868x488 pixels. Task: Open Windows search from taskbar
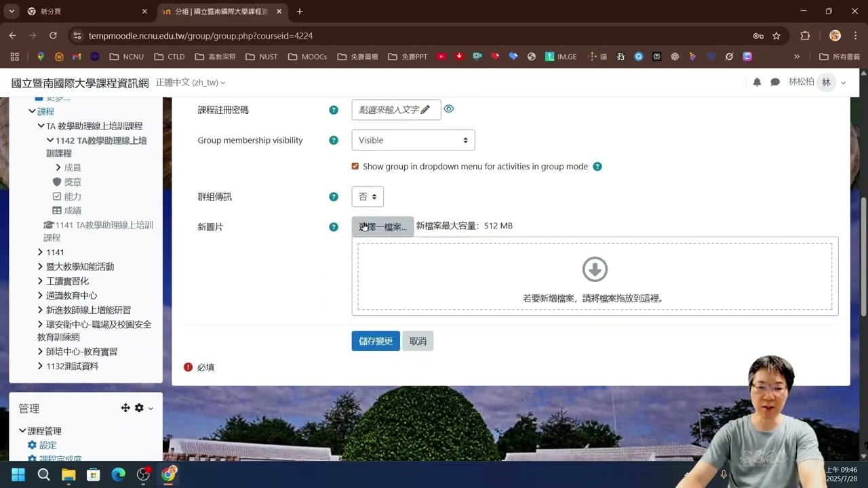[x=43, y=474]
